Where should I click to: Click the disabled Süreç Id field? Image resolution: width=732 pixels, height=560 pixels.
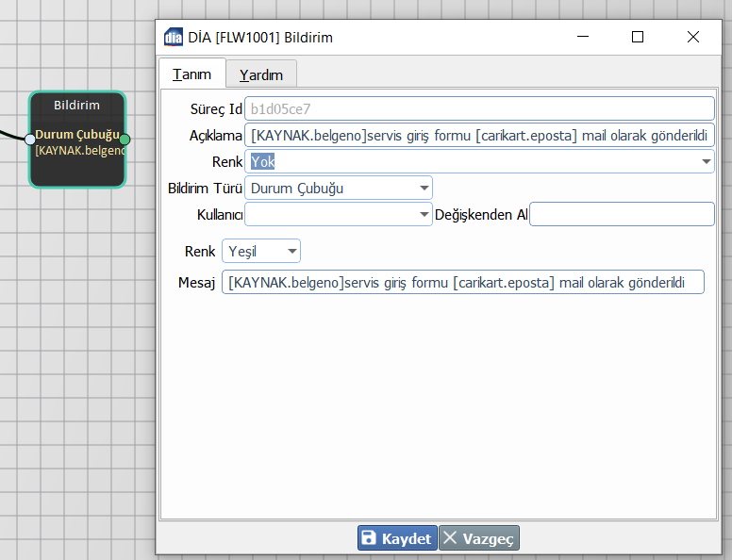tap(478, 109)
